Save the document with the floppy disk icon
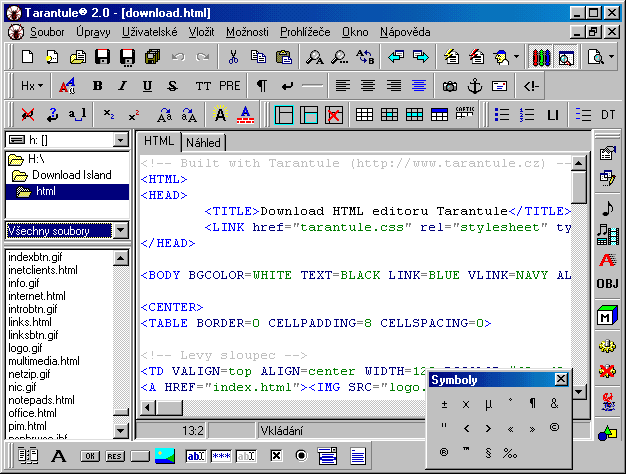The height and width of the screenshot is (474, 626). 102,57
